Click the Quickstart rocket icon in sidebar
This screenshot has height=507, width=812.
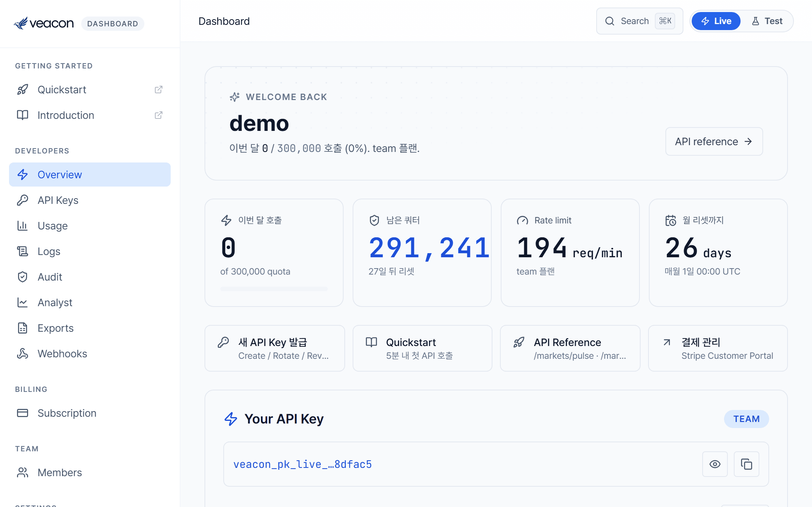click(x=23, y=90)
